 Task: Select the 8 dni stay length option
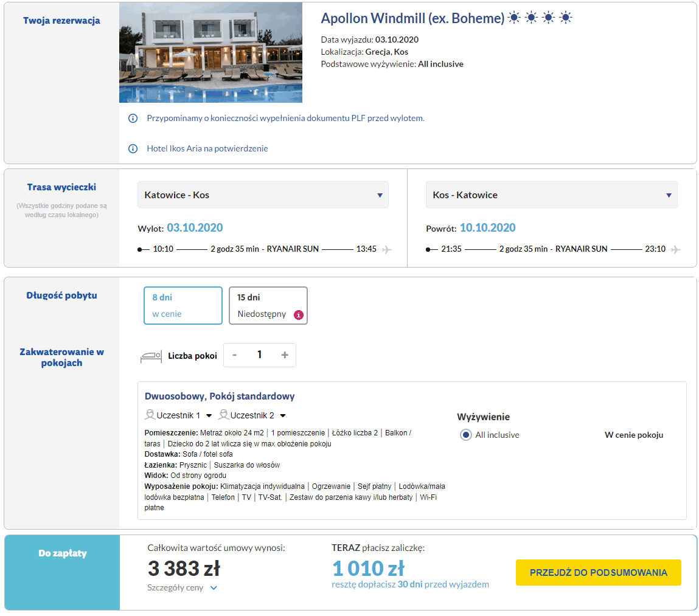tap(183, 305)
